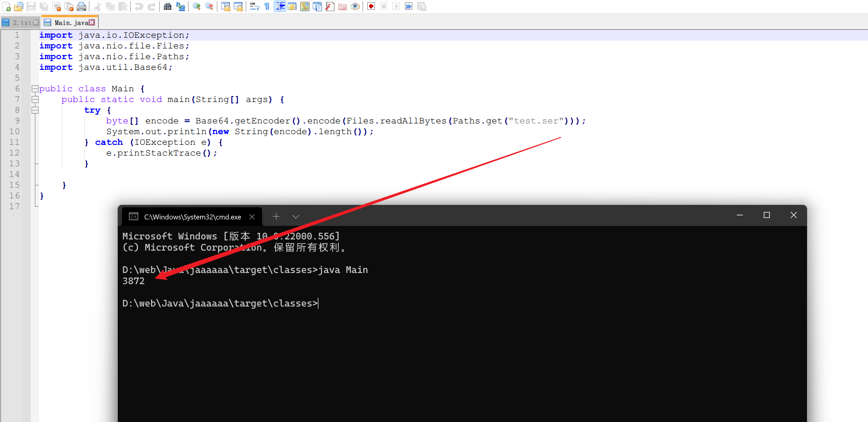Open a file via the Open folder icon

19,7
